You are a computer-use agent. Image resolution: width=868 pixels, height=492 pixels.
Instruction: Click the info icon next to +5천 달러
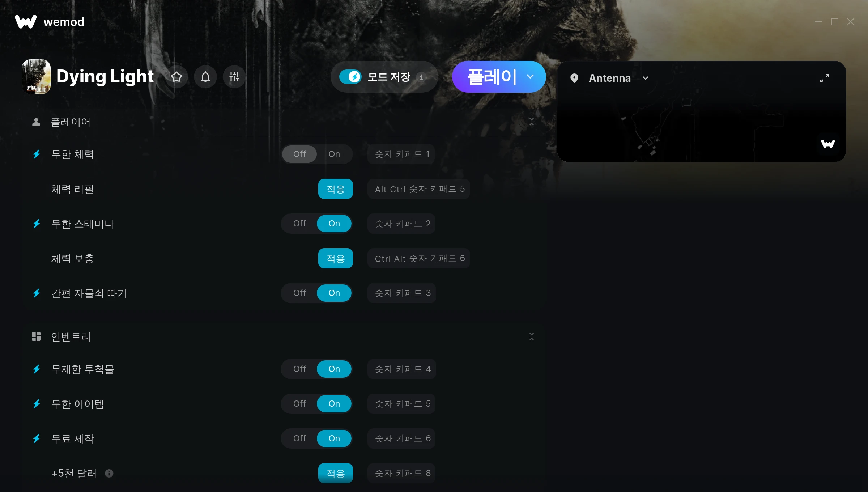point(109,473)
